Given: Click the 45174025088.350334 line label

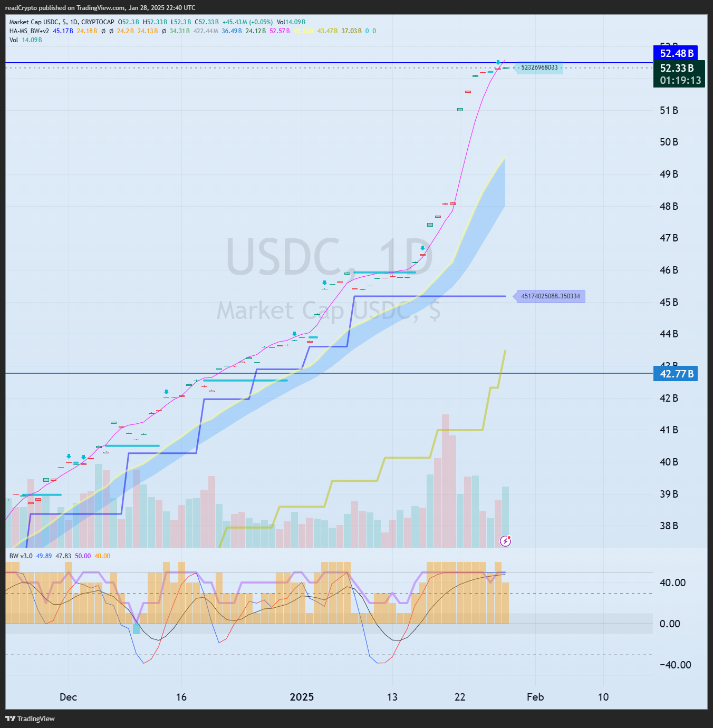Looking at the screenshot, I should click(x=550, y=296).
